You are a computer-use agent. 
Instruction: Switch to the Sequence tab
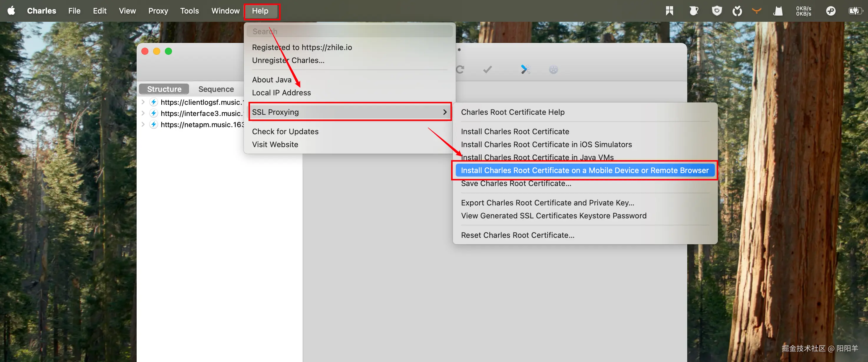(x=216, y=89)
